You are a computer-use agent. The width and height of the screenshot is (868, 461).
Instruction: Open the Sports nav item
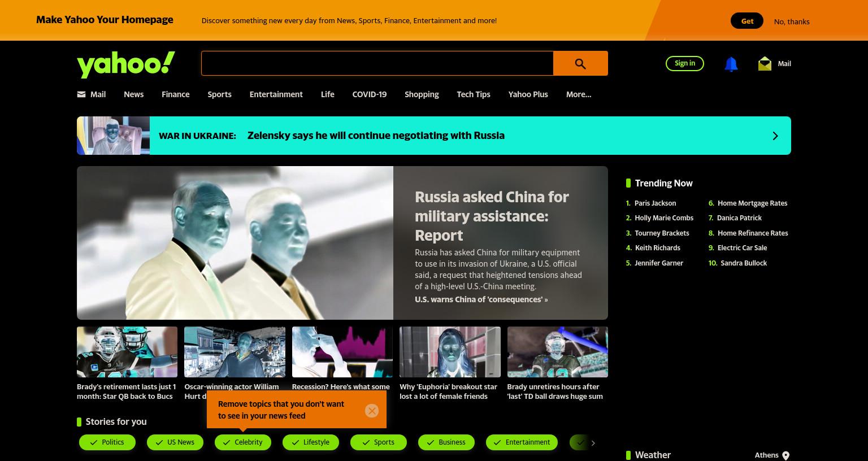coord(219,94)
